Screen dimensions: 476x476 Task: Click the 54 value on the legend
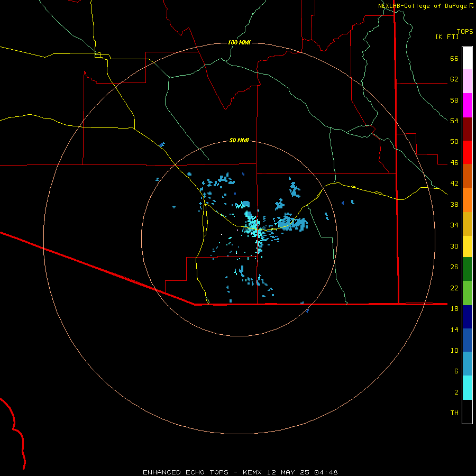point(454,121)
